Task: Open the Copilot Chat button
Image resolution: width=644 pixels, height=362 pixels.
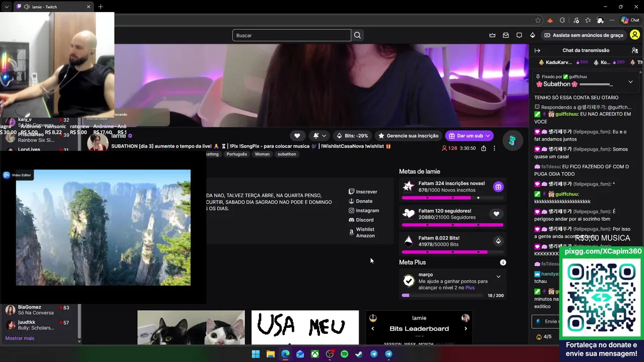Action: tap(630, 20)
